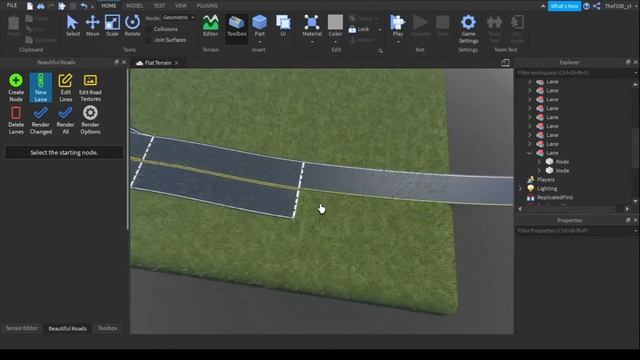Pick the Rotate tool
The height and width of the screenshot is (360, 640).
point(132,26)
